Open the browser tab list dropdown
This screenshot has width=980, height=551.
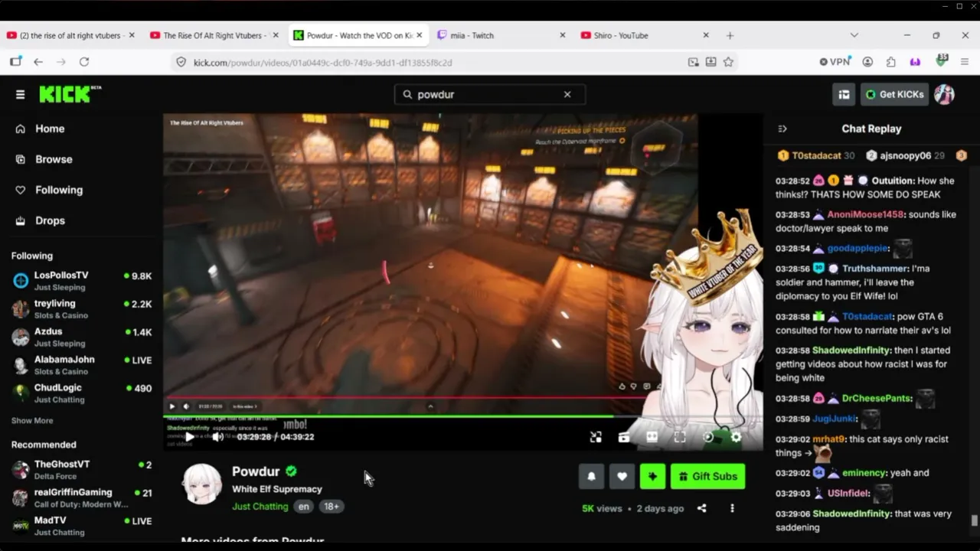click(x=854, y=35)
